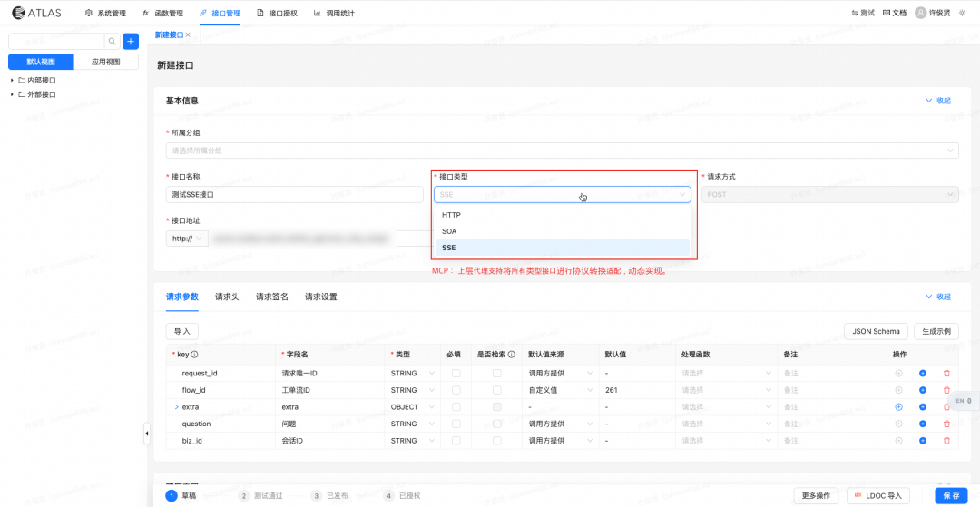Delete the request_id row
980x507 pixels.
946,374
